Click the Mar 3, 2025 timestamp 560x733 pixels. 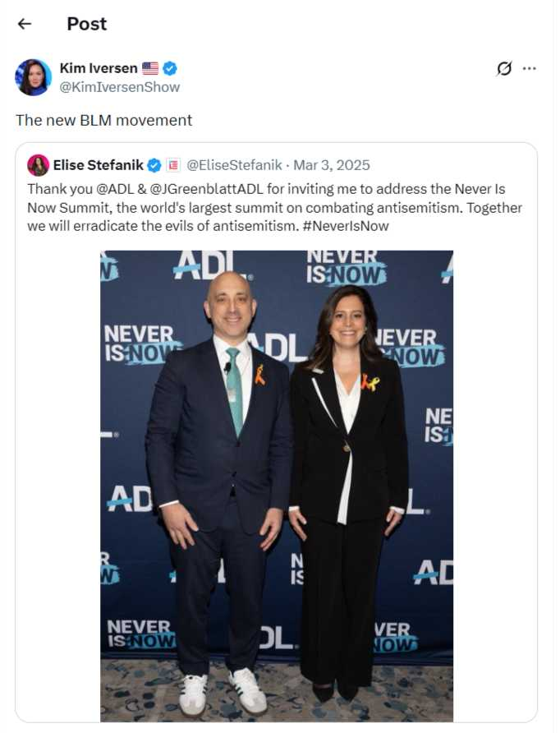(x=332, y=165)
